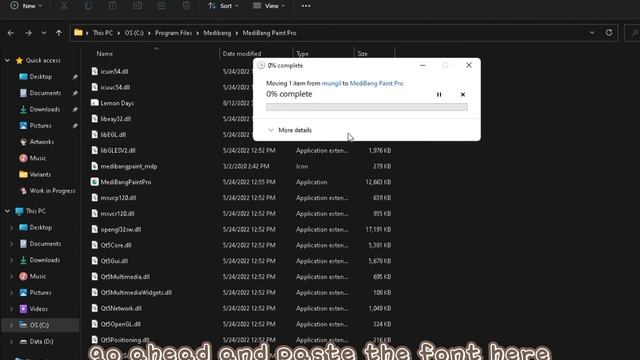Image resolution: width=640 pixels, height=360 pixels.
Task: Select the medibangpaint_mdp icon file
Action: tap(129, 167)
